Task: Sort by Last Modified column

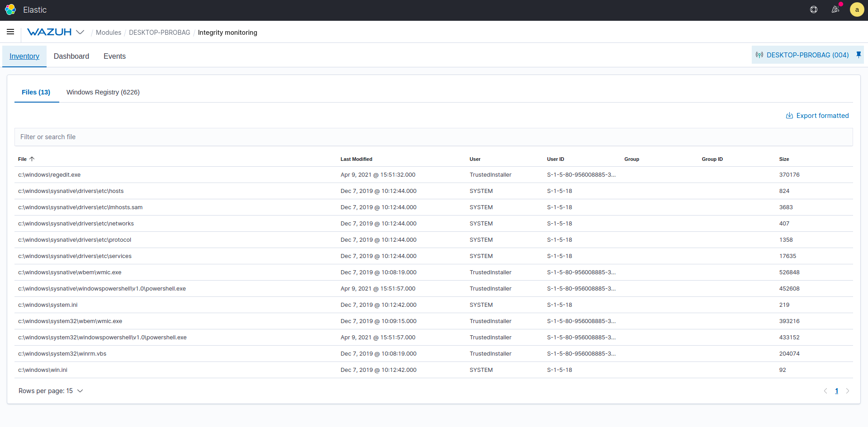Action: 356,159
